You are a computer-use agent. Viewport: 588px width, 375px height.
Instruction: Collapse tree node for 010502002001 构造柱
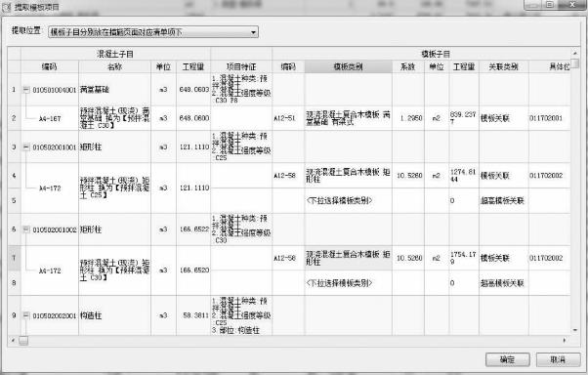coord(25,315)
